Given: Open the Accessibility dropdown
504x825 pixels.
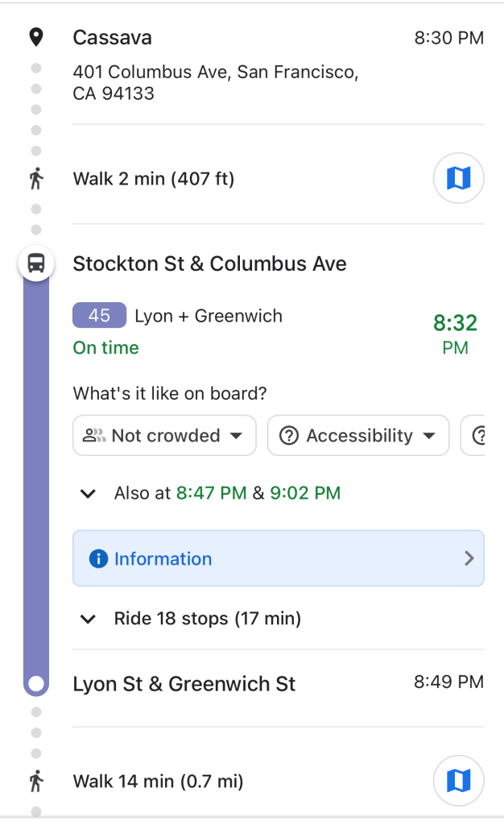Looking at the screenshot, I should [358, 436].
